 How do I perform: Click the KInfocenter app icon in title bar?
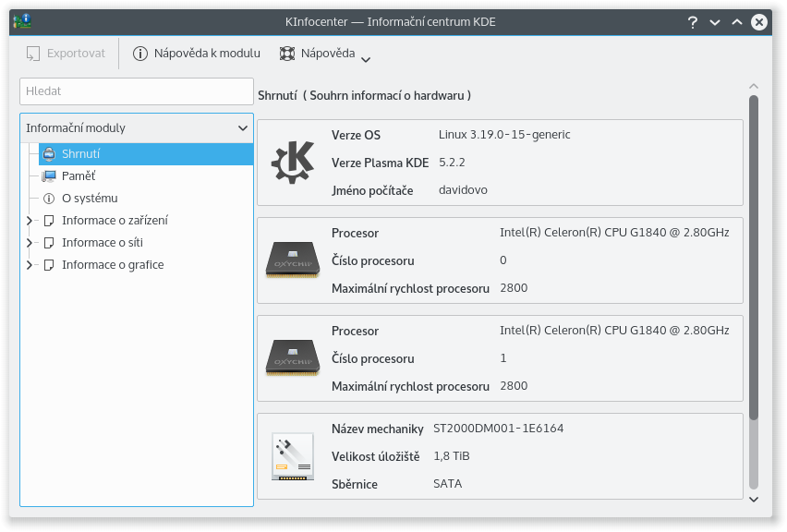22,22
